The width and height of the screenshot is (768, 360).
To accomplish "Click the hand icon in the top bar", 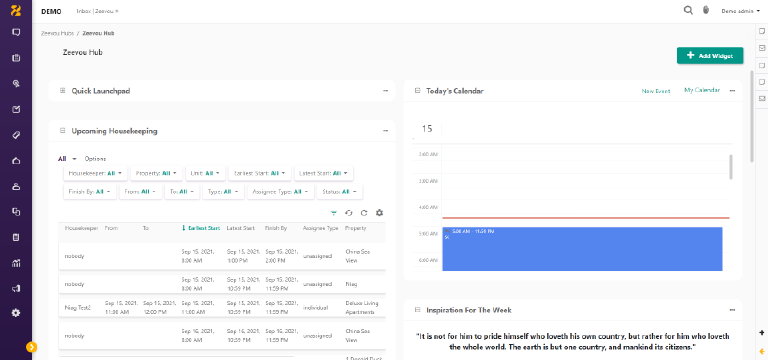I will [706, 10].
